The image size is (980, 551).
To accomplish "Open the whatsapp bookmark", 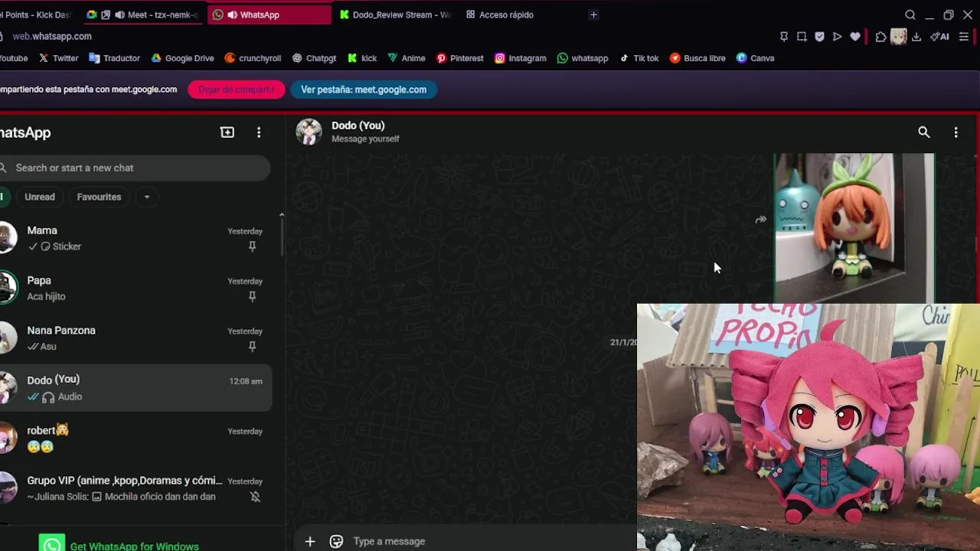I will [x=583, y=58].
